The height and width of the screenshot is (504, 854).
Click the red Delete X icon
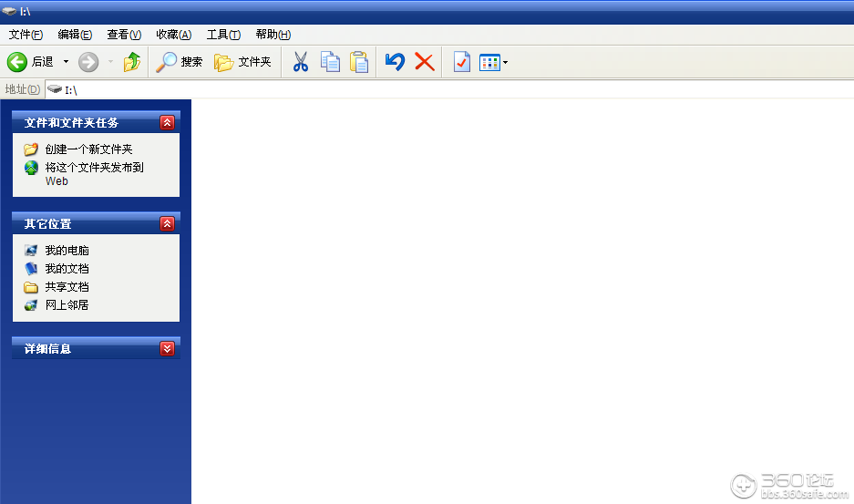click(425, 62)
